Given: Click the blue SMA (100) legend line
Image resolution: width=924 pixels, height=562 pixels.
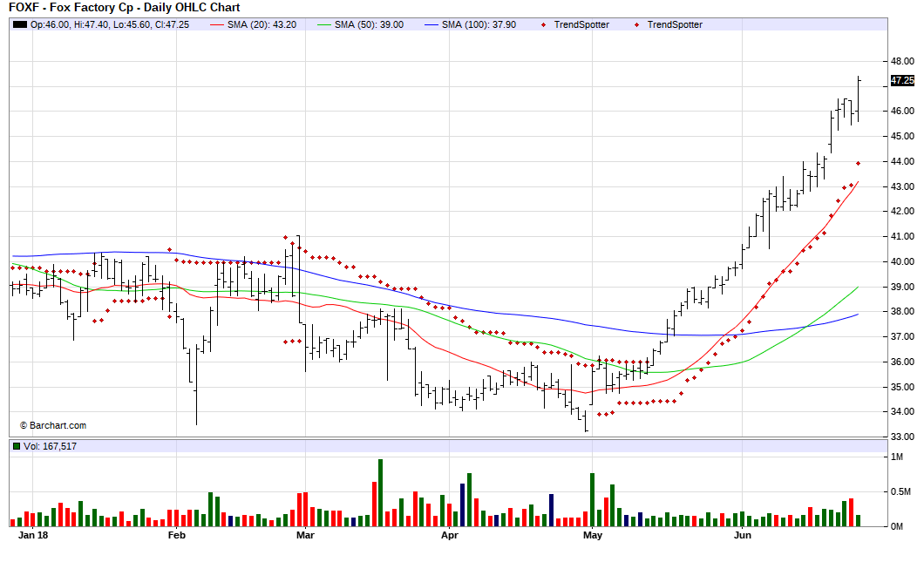Looking at the screenshot, I should [432, 24].
